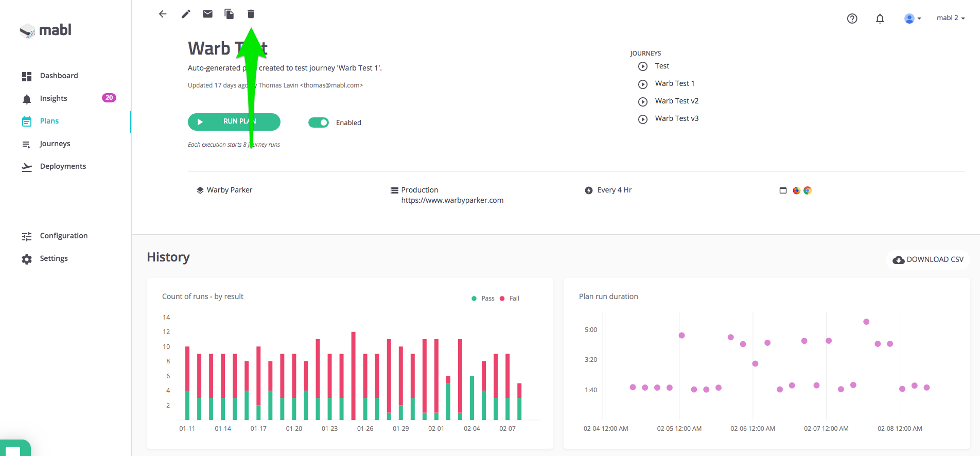This screenshot has height=456, width=980.
Task: Click the Chrome browser icon
Action: click(x=808, y=190)
